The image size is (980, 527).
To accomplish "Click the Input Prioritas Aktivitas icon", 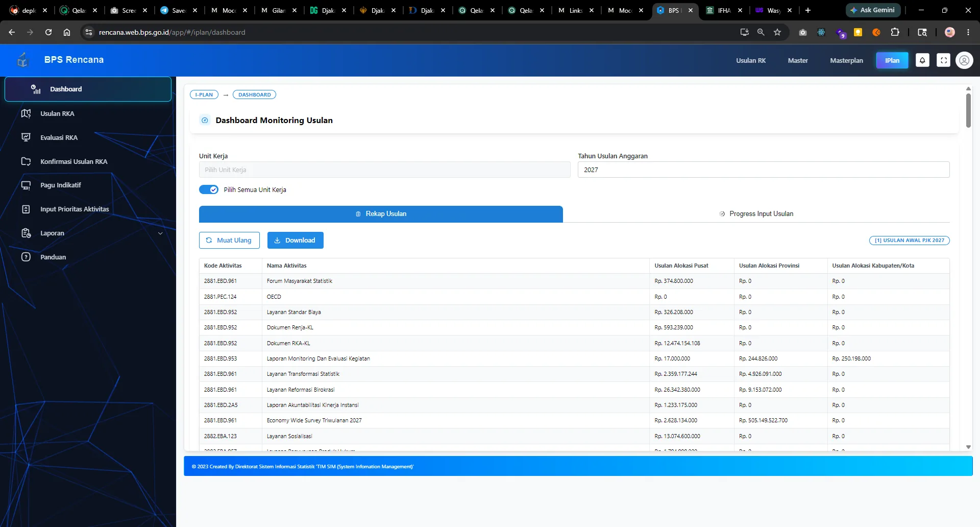I will (x=26, y=209).
